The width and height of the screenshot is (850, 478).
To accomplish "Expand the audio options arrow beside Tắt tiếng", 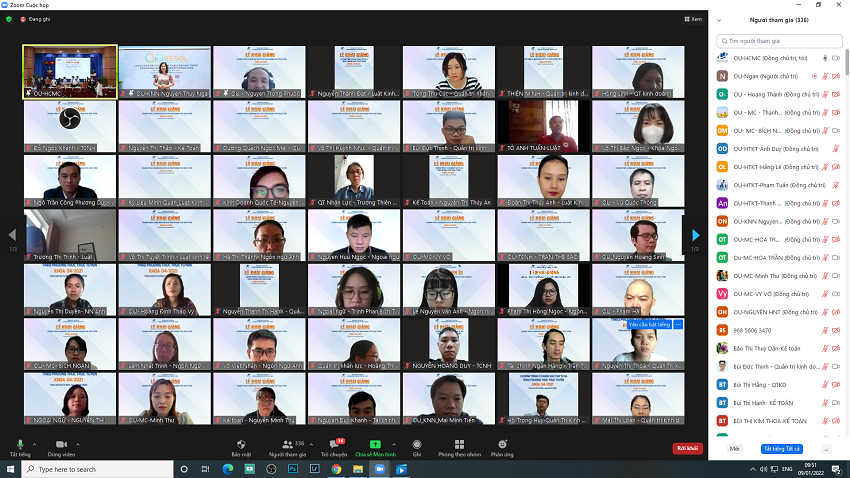I will point(34,442).
